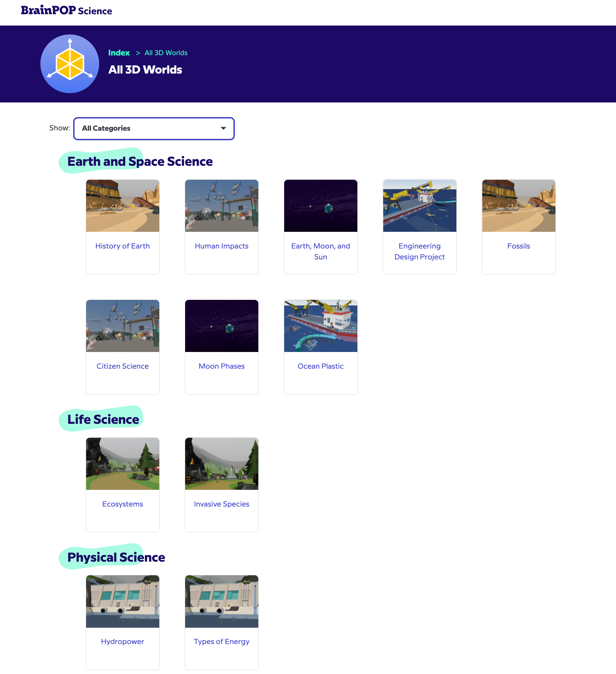The image size is (616, 674).
Task: Select the Types of Energy link
Action: click(222, 642)
